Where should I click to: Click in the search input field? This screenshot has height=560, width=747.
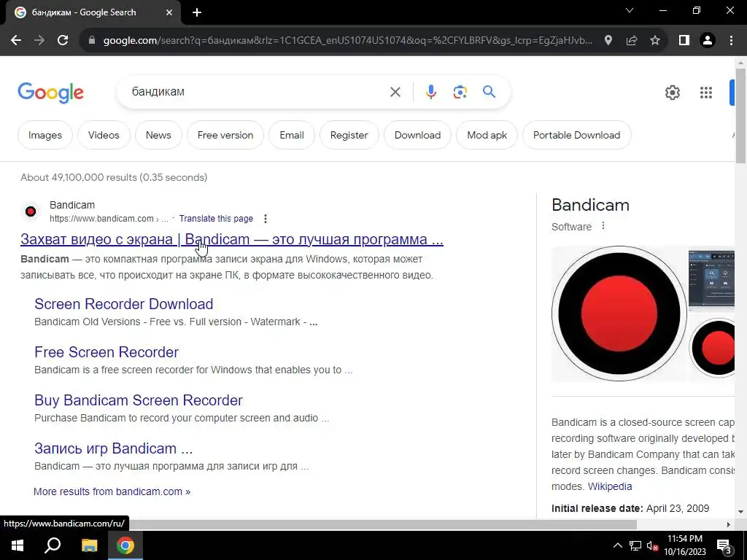click(x=258, y=92)
